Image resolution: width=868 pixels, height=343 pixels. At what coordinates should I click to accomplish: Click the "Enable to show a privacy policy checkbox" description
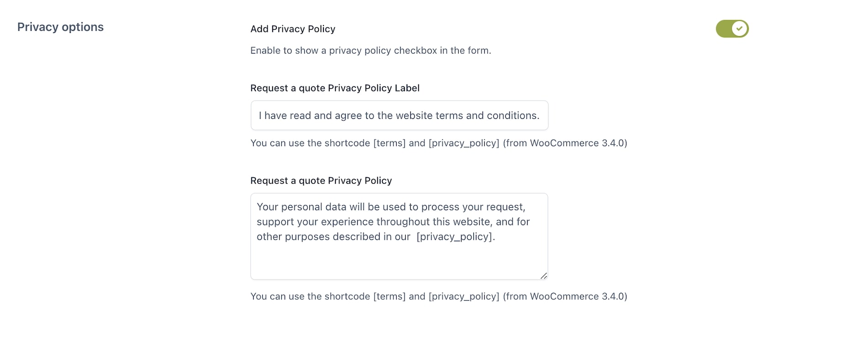[x=370, y=51]
